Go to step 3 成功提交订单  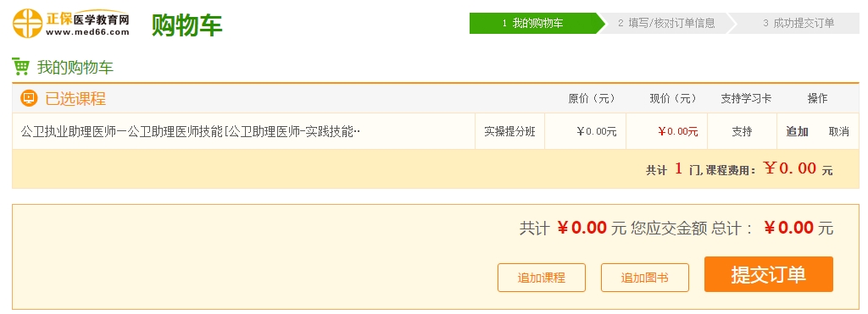pos(798,23)
